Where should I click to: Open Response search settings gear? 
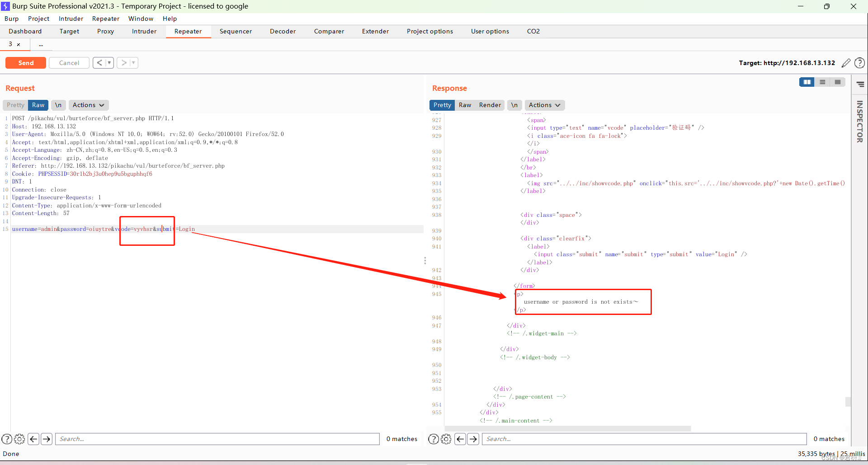(446, 439)
